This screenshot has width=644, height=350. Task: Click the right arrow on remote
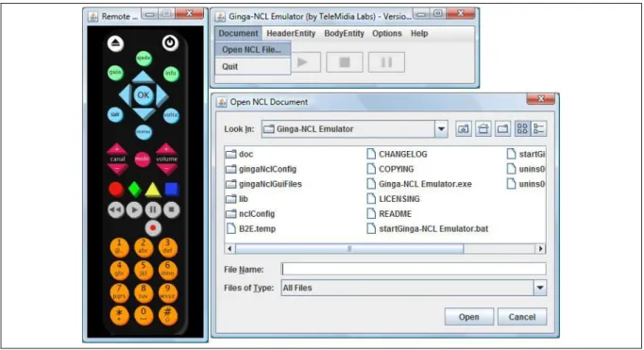pos(161,95)
